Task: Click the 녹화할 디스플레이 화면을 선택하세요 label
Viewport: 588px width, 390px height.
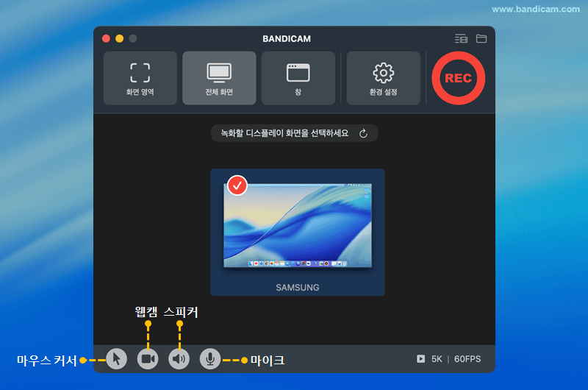Action: coord(284,133)
